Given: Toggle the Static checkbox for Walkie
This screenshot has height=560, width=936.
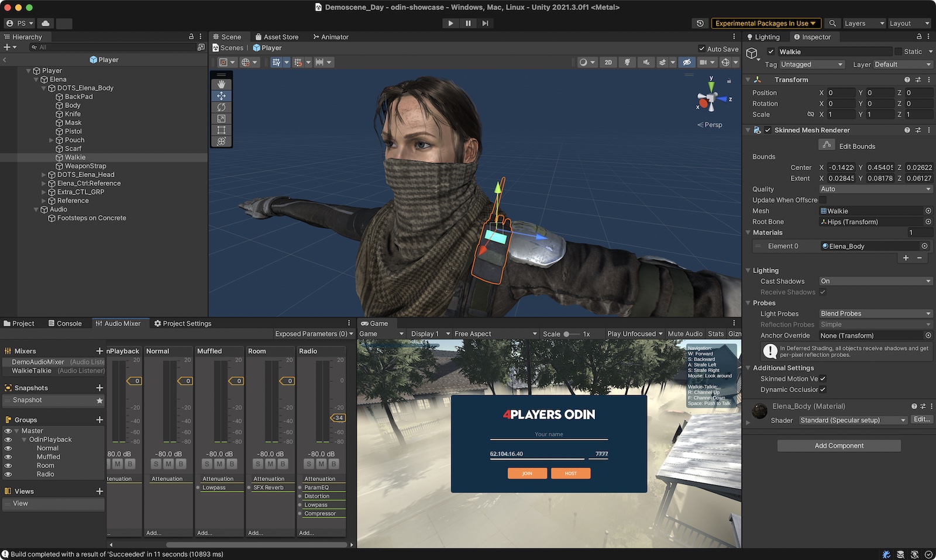Looking at the screenshot, I should 898,51.
